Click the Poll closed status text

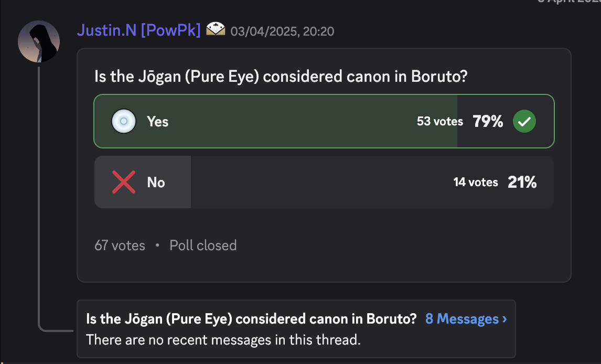click(x=203, y=245)
